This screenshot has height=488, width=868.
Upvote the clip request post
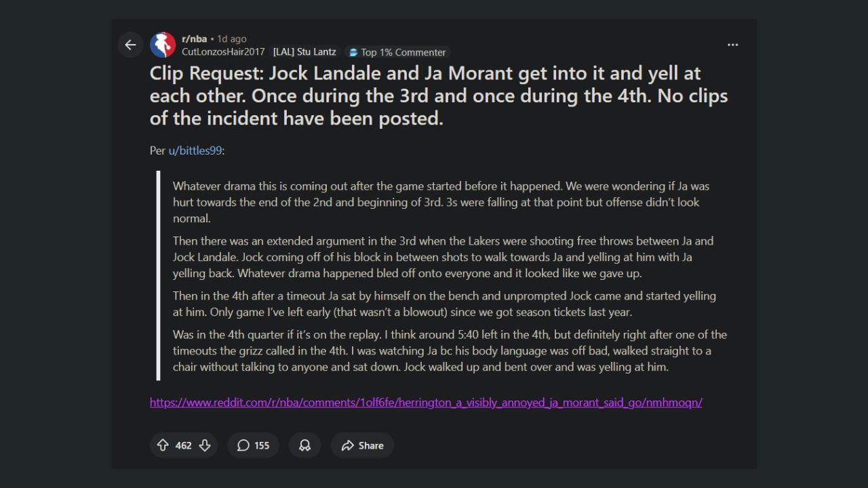(163, 445)
